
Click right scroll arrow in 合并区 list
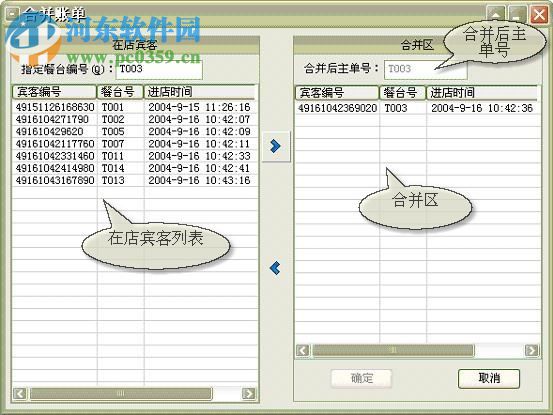[532, 350]
